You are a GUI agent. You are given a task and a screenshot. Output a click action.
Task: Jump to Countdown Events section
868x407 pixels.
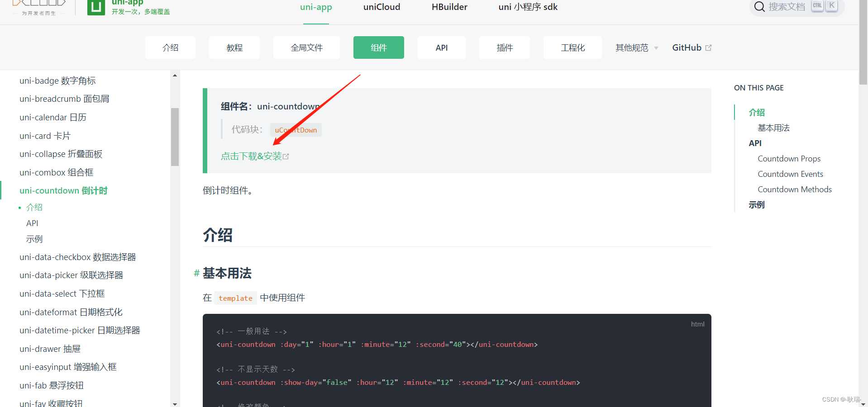pyautogui.click(x=790, y=174)
